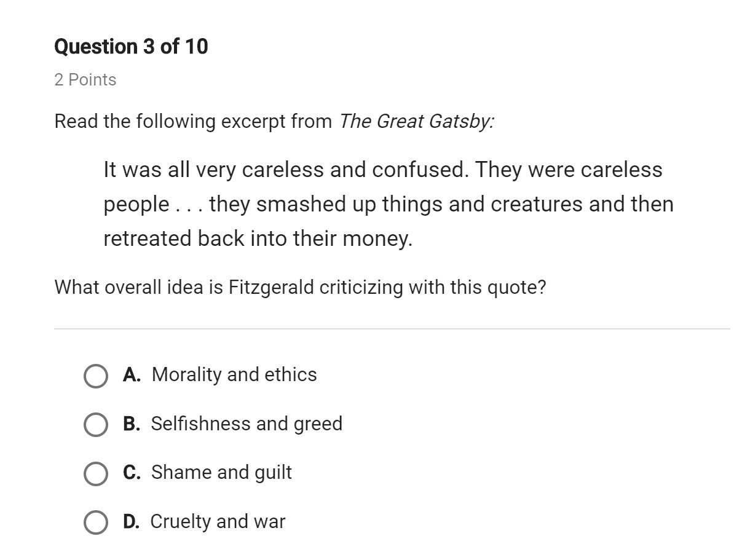Mark the Shame and guilt radio circle
Image resolution: width=734 pixels, height=560 pixels.
coord(96,473)
